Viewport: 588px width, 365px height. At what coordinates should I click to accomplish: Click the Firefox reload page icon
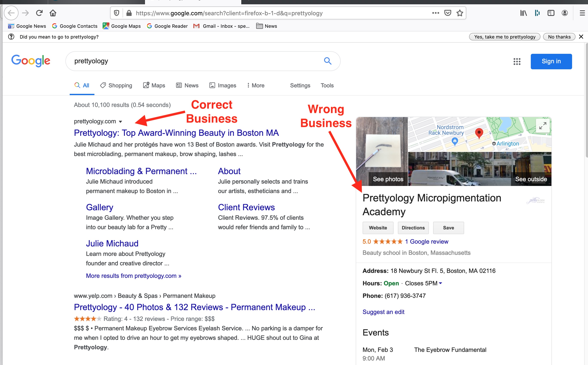pos(39,13)
